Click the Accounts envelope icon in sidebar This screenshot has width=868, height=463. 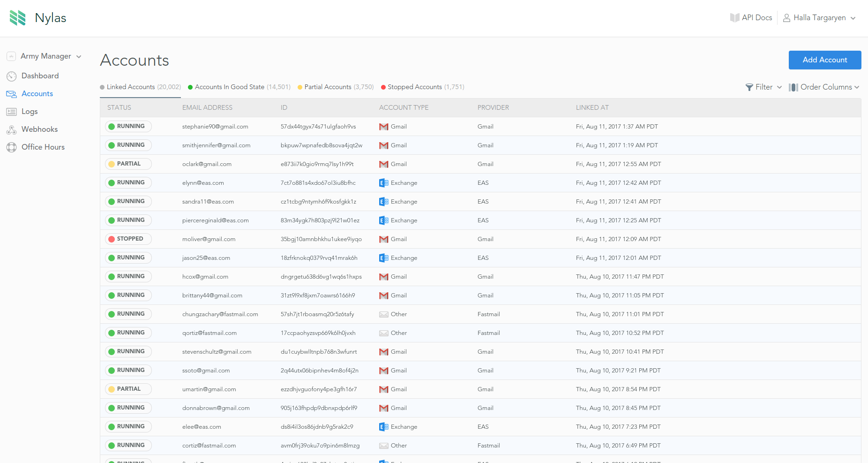pos(12,94)
